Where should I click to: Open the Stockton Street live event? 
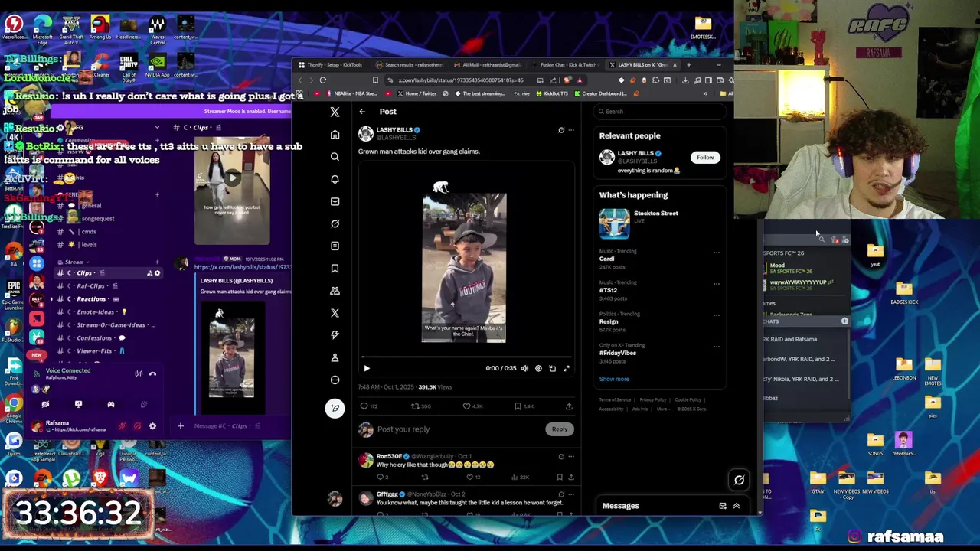658,223
